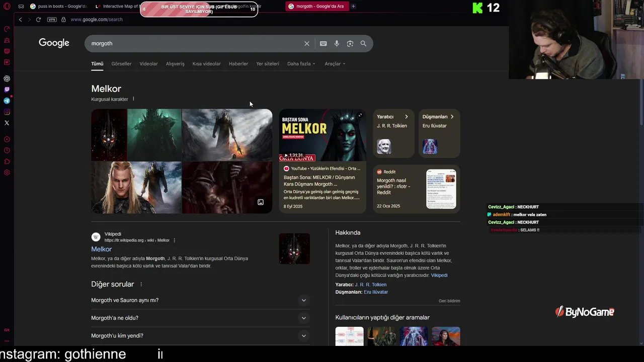This screenshot has width=644, height=362.
Task: Open browser Settings gear in sidebar
Action: (7, 172)
